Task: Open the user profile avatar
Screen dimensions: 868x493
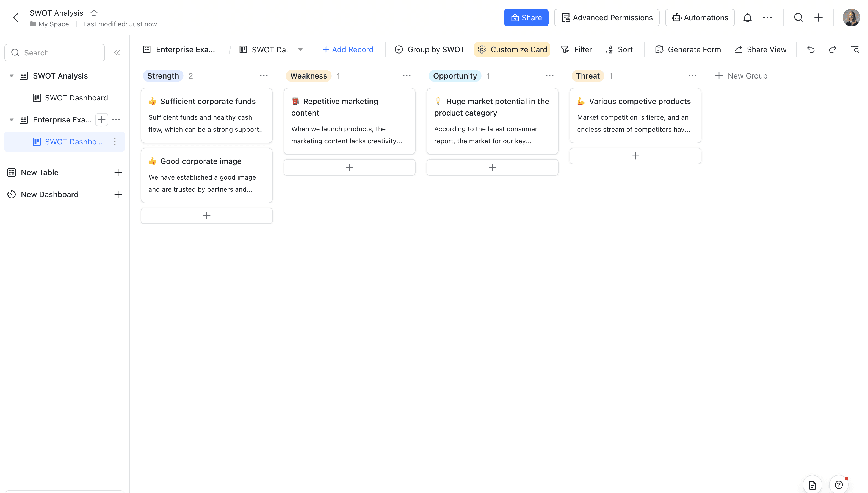Action: [x=851, y=18]
